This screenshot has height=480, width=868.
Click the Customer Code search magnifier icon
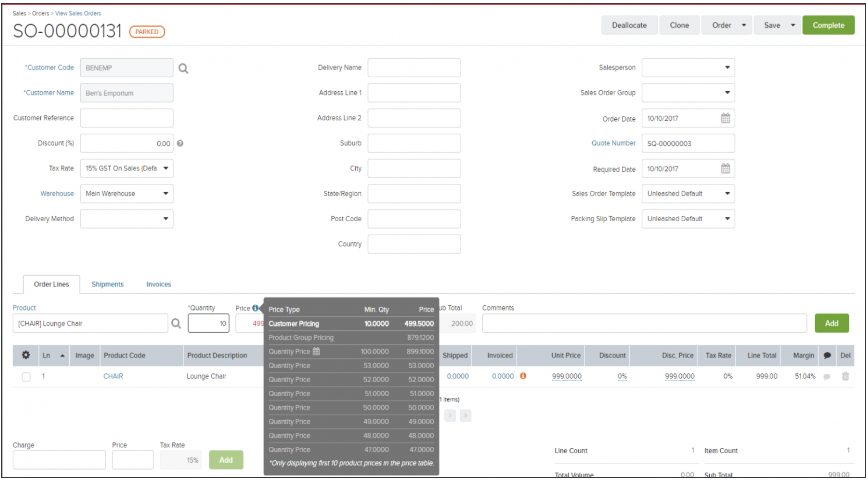point(183,68)
